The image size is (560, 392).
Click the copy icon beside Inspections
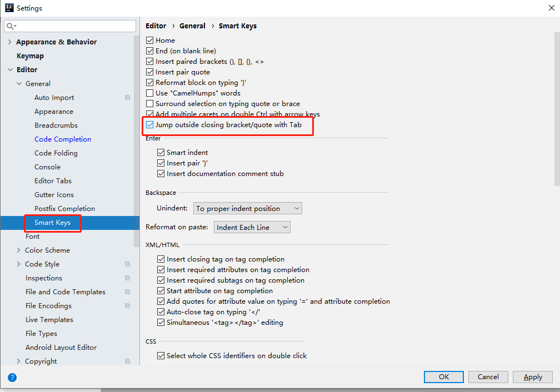(x=128, y=278)
